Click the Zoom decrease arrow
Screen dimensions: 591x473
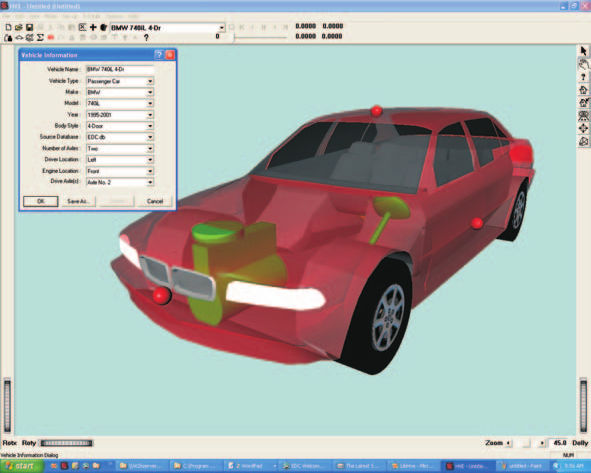(x=508, y=443)
